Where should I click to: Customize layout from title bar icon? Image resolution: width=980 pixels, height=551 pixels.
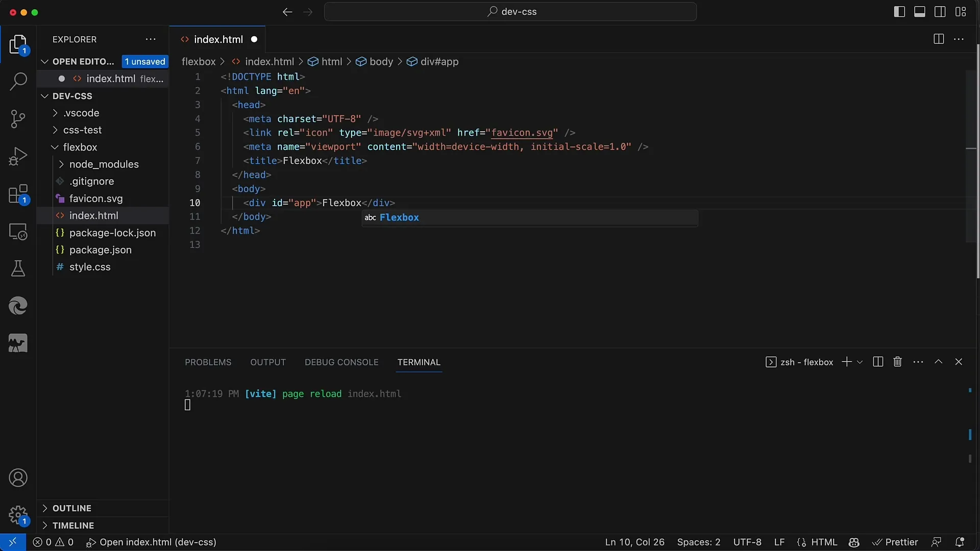961,12
